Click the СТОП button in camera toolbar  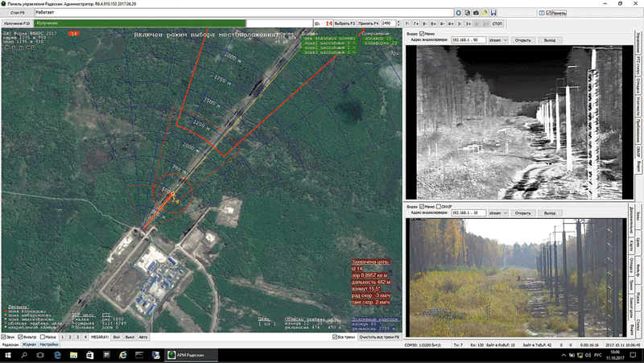tap(497, 24)
